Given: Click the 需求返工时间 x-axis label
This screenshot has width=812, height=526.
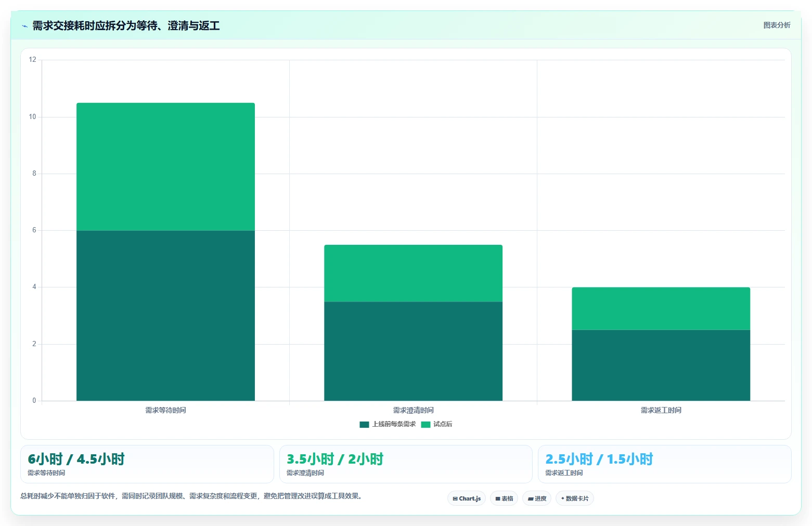Looking at the screenshot, I should click(x=661, y=411).
